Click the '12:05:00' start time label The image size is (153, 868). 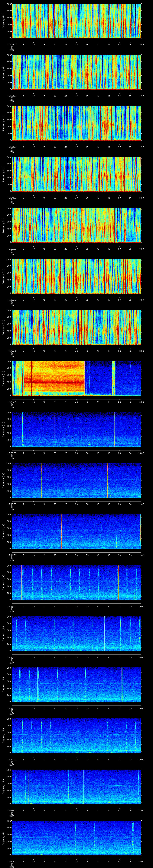point(12,249)
